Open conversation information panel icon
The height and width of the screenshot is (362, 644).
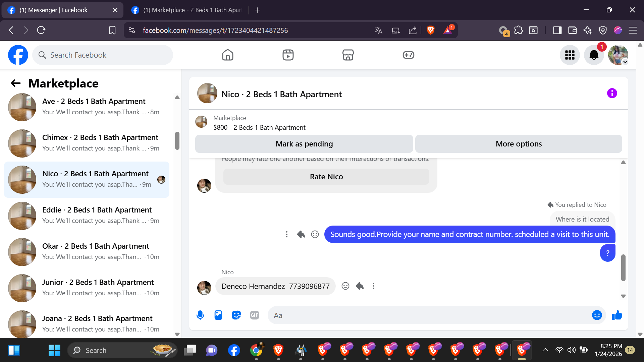tap(612, 93)
